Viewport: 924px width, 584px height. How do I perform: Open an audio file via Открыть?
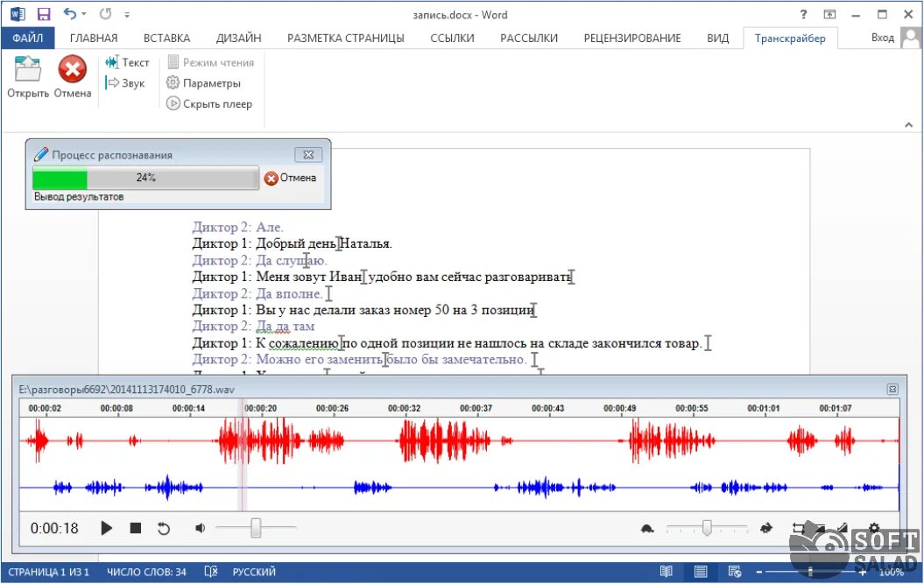pyautogui.click(x=28, y=76)
